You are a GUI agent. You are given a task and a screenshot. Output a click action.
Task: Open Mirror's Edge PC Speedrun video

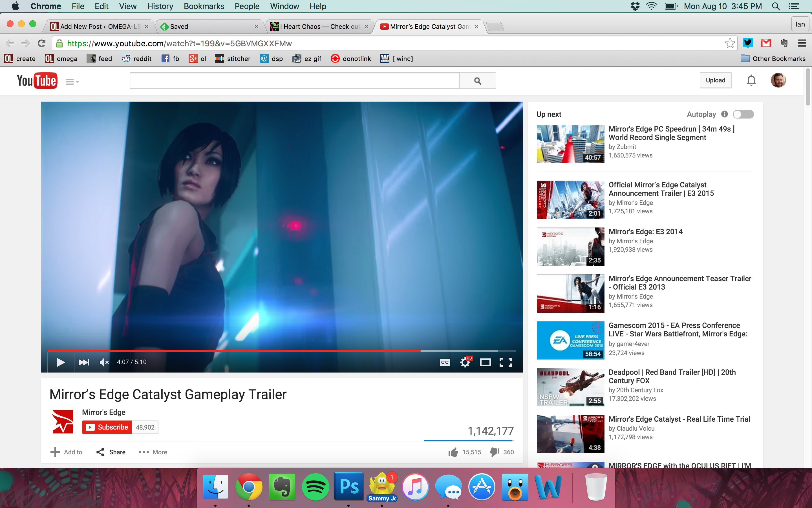click(671, 133)
